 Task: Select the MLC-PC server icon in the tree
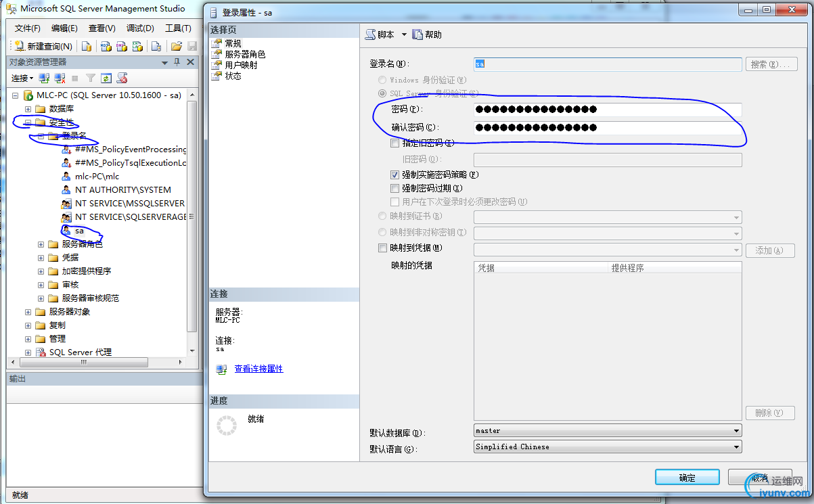click(28, 95)
